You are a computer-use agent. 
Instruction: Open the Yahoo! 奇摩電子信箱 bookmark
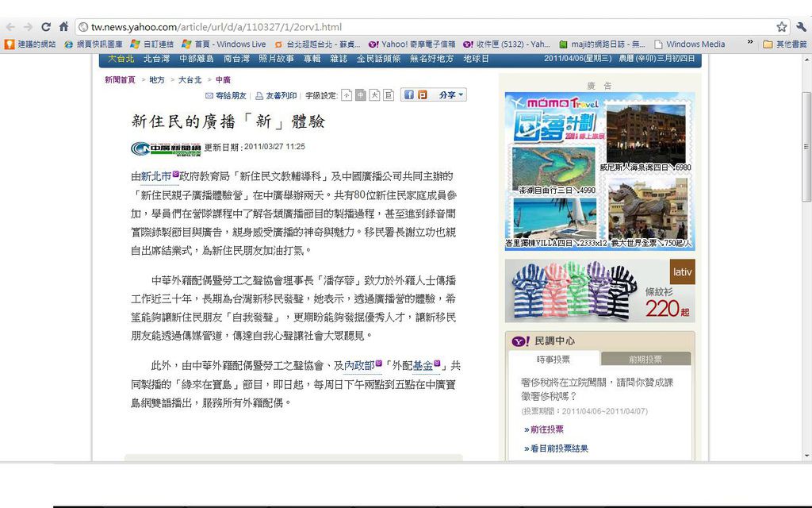click(412, 44)
